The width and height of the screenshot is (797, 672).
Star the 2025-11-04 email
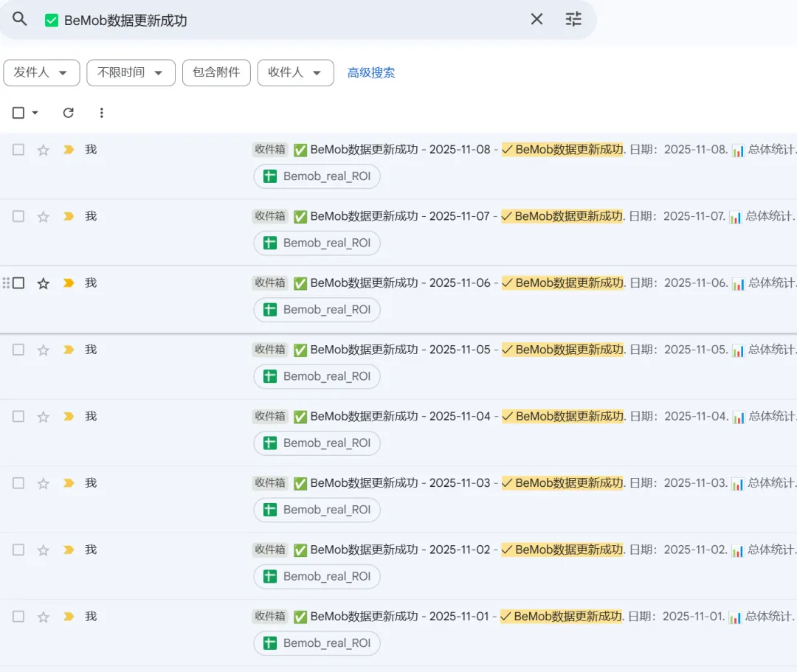pos(44,417)
